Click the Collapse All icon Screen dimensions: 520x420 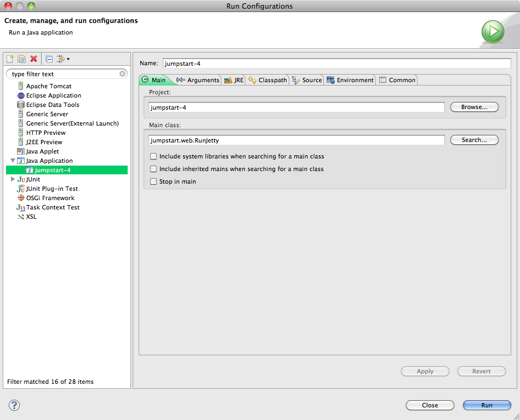coord(49,59)
